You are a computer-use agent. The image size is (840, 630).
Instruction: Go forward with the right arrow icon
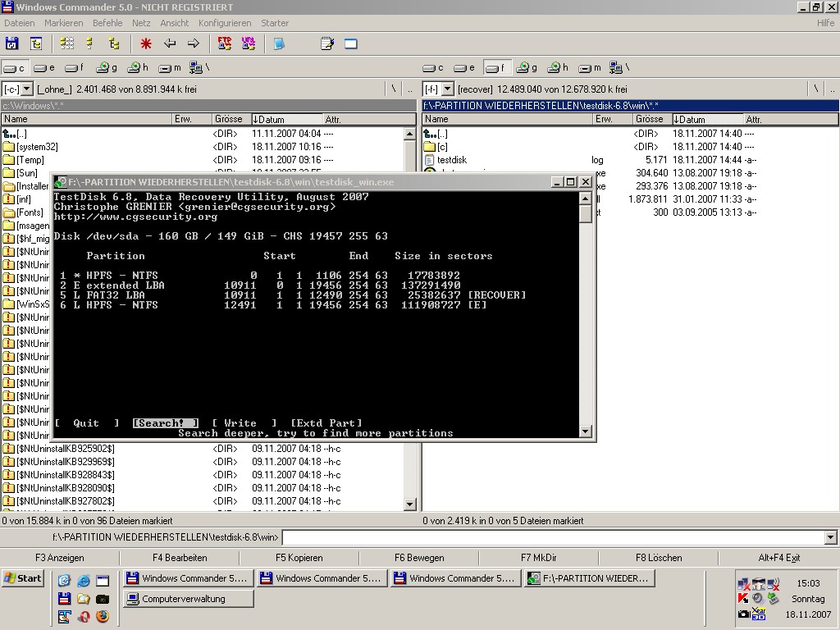tap(194, 43)
